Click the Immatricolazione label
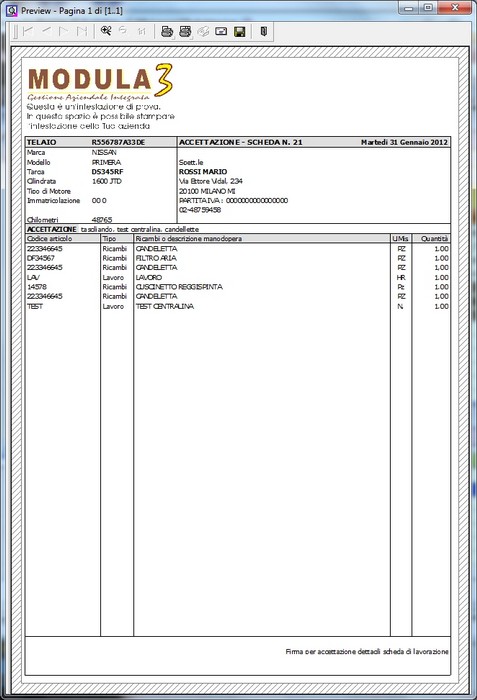 click(54, 200)
